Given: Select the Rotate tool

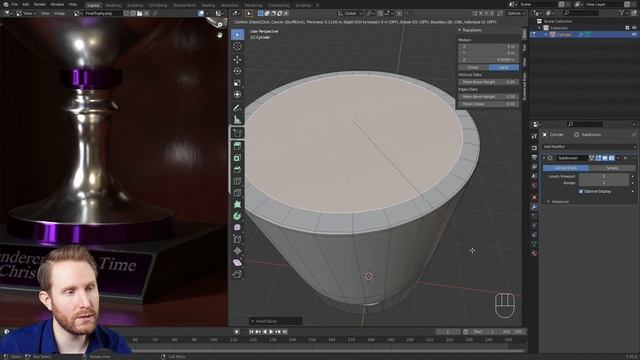Looking at the screenshot, I should coord(237,71).
